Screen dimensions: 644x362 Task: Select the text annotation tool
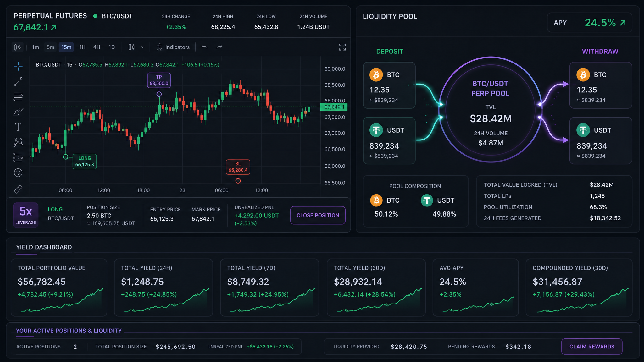pos(18,127)
